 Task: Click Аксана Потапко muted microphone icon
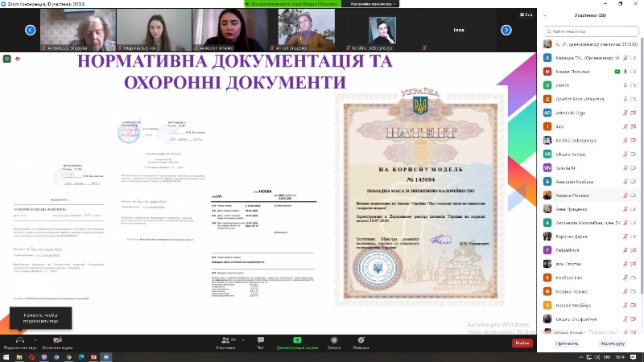click(625, 195)
